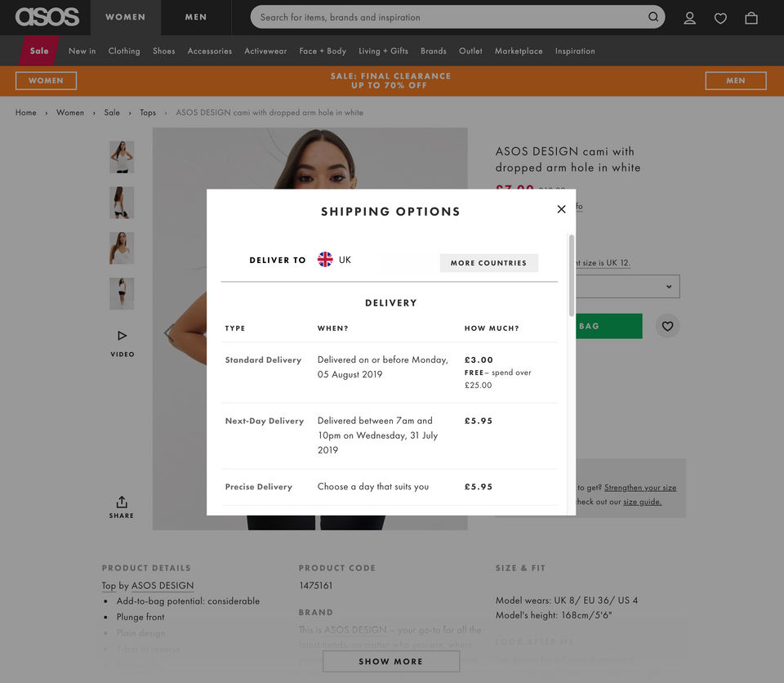Go to Home breadcrumb
This screenshot has width=784, height=683.
(x=26, y=113)
